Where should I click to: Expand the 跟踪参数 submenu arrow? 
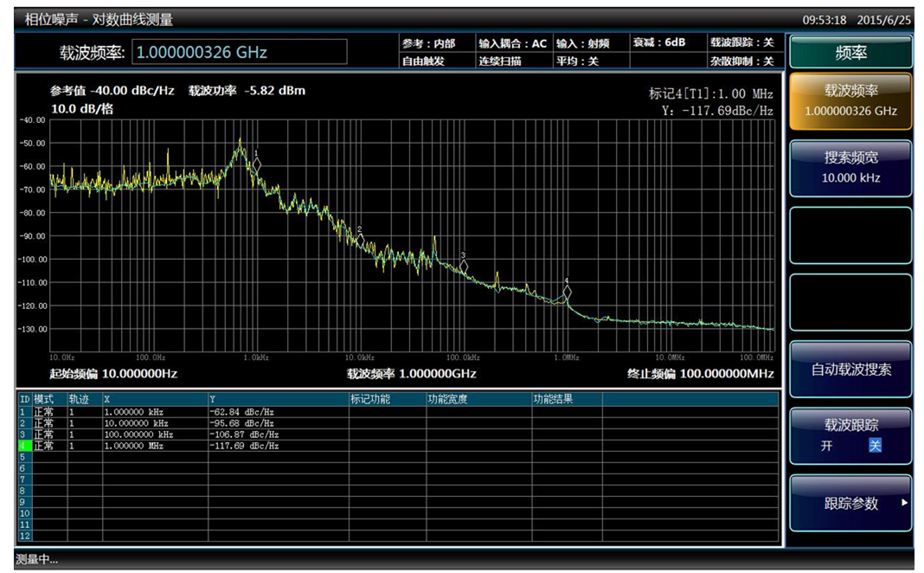[904, 503]
